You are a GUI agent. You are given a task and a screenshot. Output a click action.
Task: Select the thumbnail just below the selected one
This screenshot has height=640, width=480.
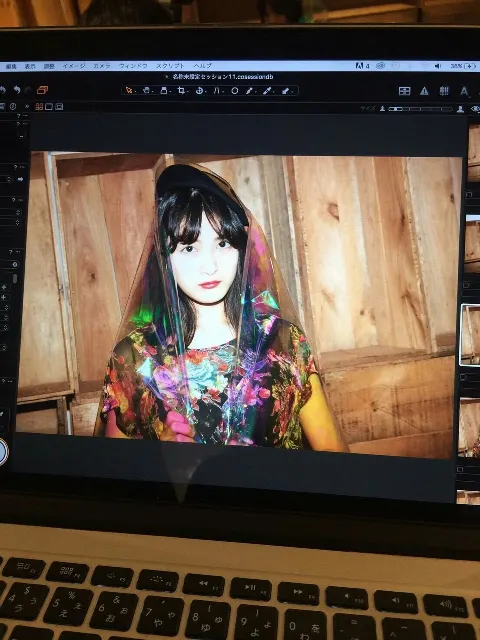coord(469,427)
